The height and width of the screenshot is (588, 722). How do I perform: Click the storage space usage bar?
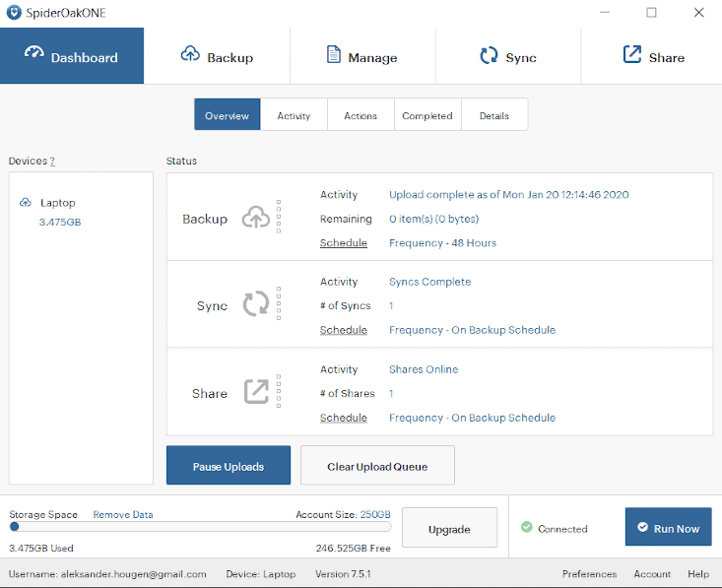200,527
